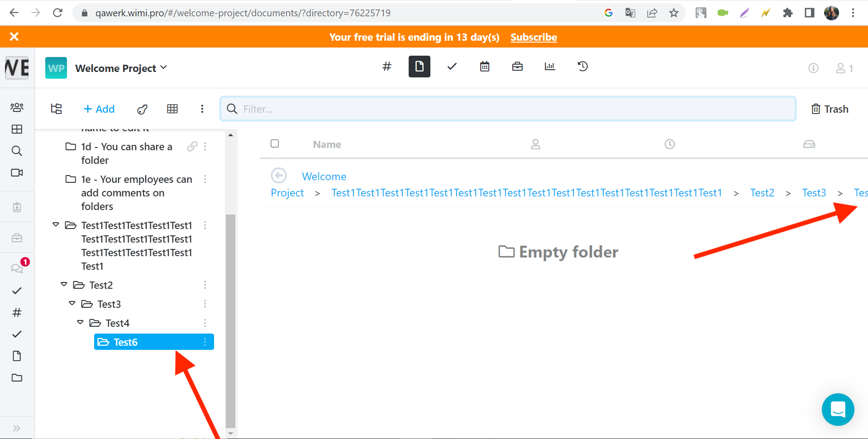The image size is (868, 439).
Task: Open the chat support bubble
Action: (x=838, y=410)
